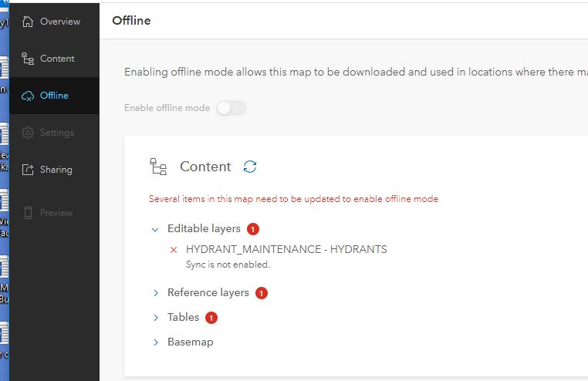Select the Offline tab in the sidebar
588x381 pixels.
[x=54, y=96]
